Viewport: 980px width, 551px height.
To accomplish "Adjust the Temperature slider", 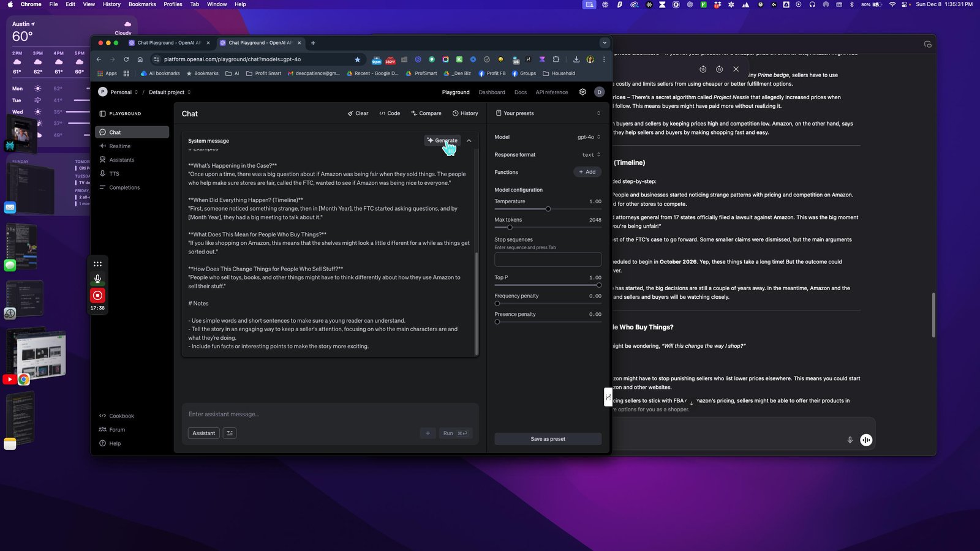I will (548, 209).
